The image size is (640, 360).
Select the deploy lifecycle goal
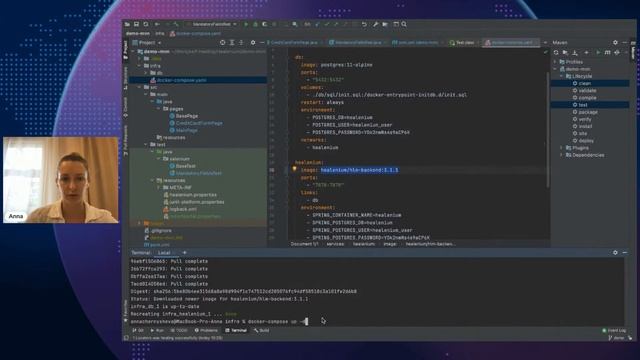(x=585, y=141)
